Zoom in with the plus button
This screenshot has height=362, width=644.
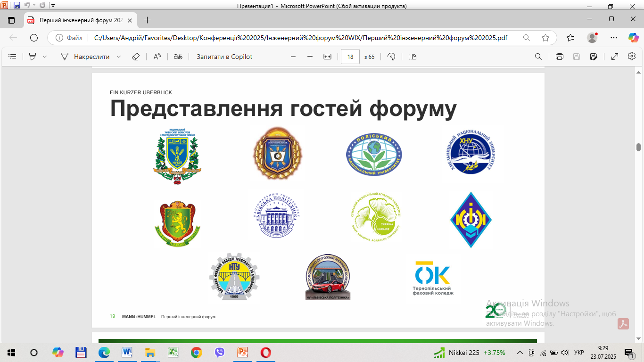pos(310,57)
